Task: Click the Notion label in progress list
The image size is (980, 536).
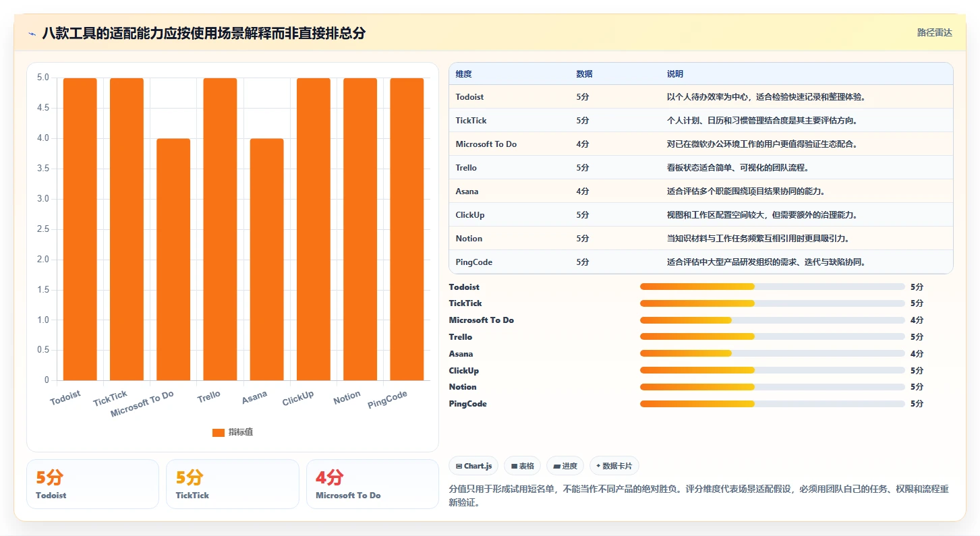Action: coord(463,387)
